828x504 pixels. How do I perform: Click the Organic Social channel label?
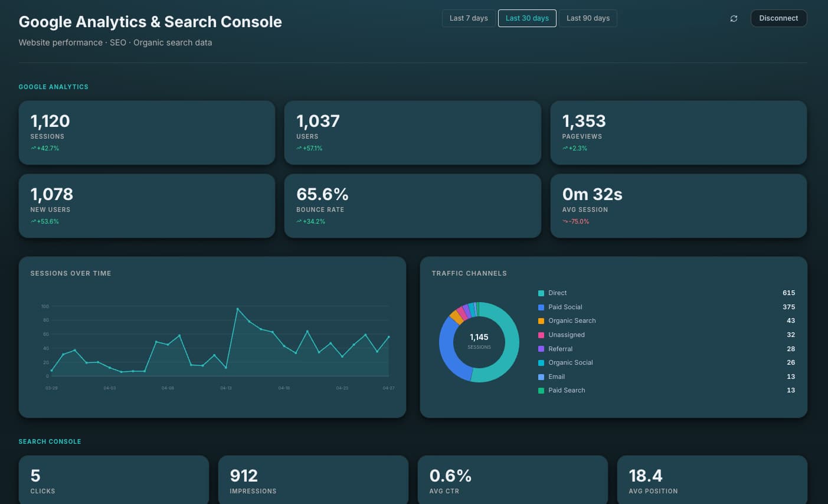(570, 363)
